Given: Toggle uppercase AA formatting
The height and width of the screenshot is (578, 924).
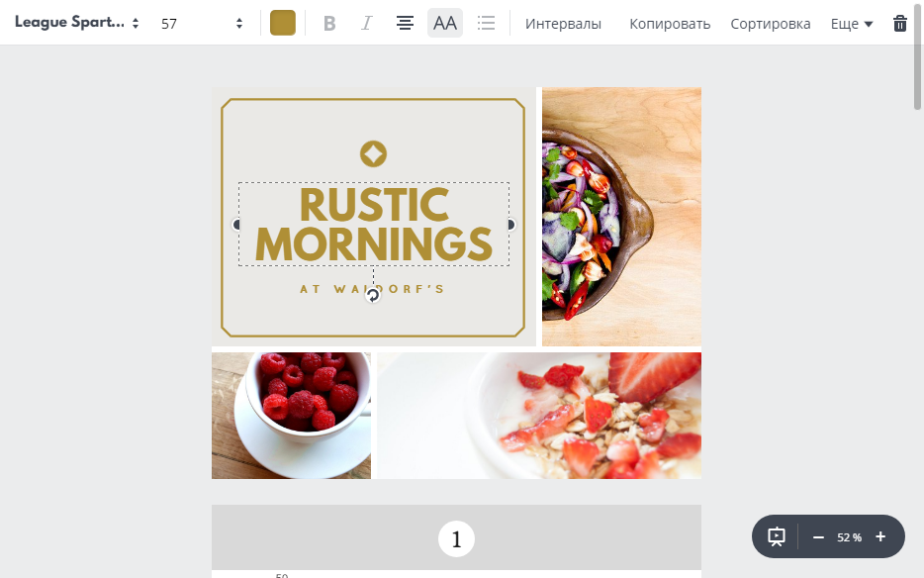Looking at the screenshot, I should pos(445,23).
